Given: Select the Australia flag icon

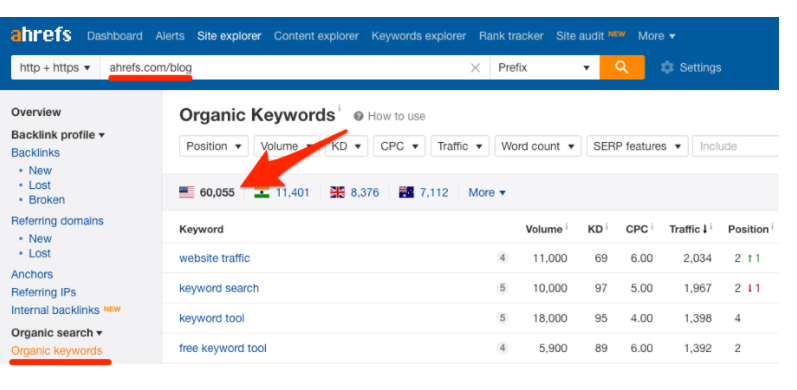Looking at the screenshot, I should tap(406, 192).
